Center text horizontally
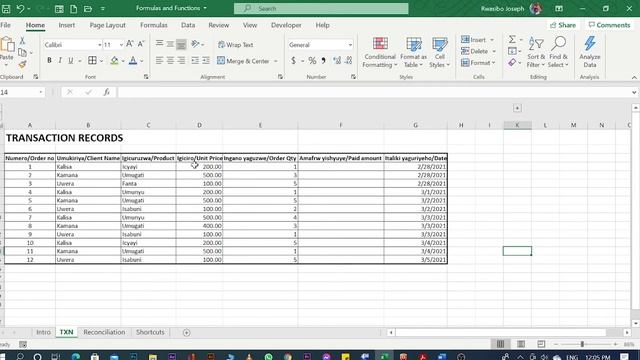 tap(170, 61)
